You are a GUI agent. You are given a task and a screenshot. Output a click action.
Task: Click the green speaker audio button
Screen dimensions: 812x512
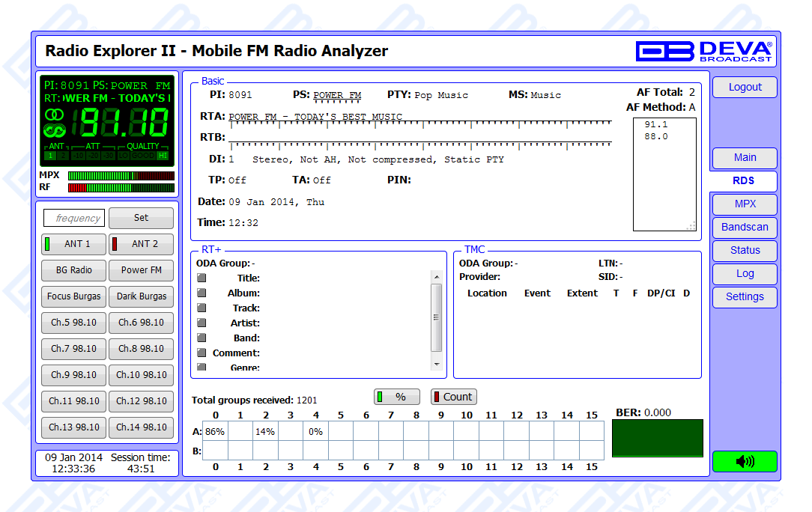tap(745, 462)
